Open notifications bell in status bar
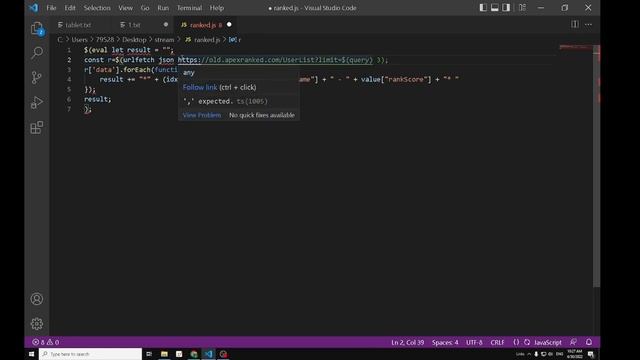The image size is (640, 360). click(589, 342)
